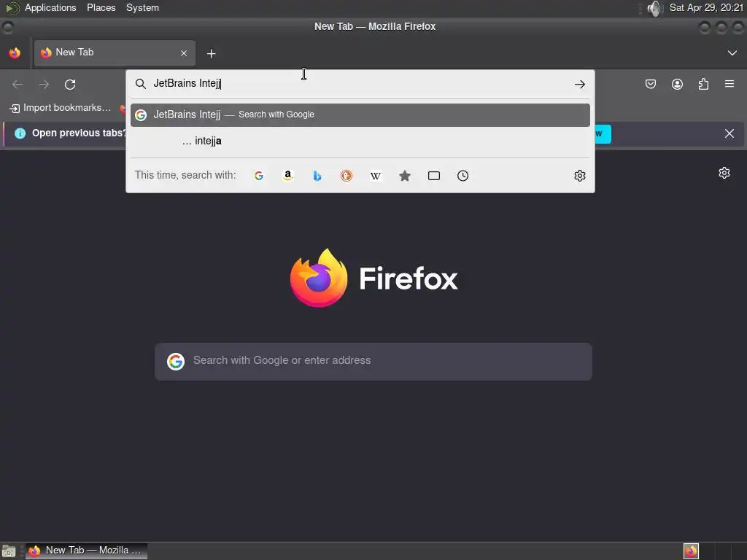Click Import bookmarks in the bookmarks toolbar
The height and width of the screenshot is (560, 747).
point(61,108)
